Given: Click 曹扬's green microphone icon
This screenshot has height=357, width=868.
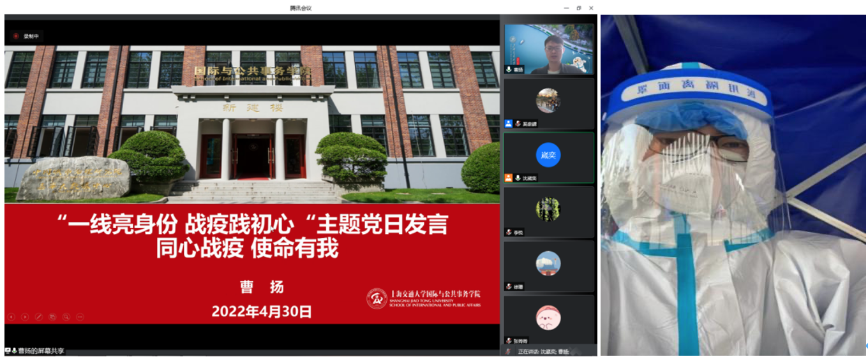Looking at the screenshot, I should coord(509,69).
